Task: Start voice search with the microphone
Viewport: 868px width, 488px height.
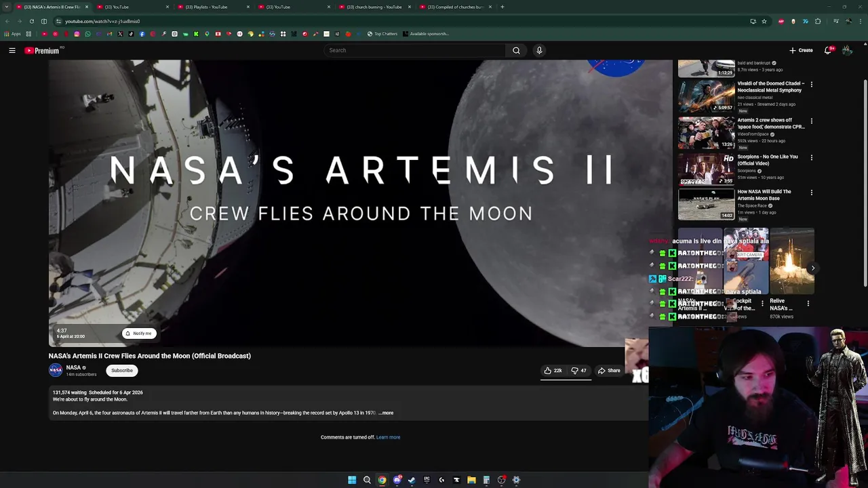Action: [x=539, y=50]
